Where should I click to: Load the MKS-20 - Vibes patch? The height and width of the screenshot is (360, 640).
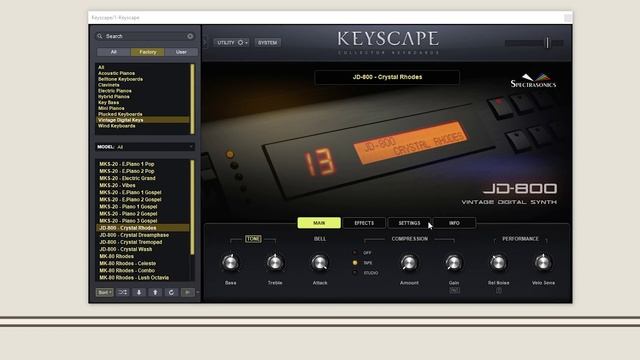point(143,185)
